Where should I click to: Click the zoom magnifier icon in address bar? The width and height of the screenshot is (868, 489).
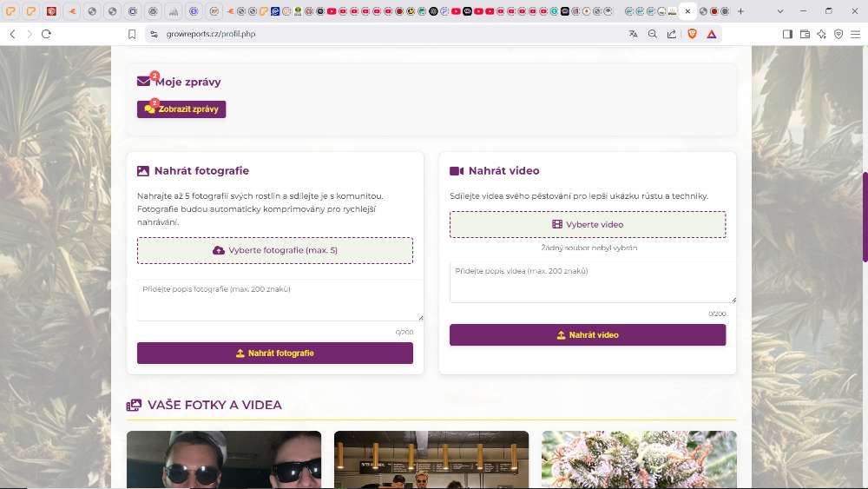[653, 34]
